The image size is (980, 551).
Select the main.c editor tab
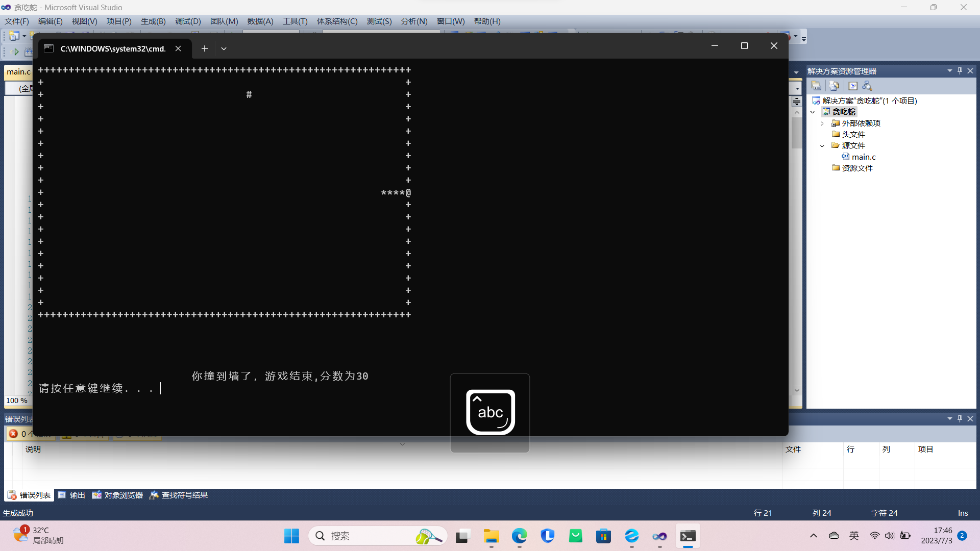18,72
